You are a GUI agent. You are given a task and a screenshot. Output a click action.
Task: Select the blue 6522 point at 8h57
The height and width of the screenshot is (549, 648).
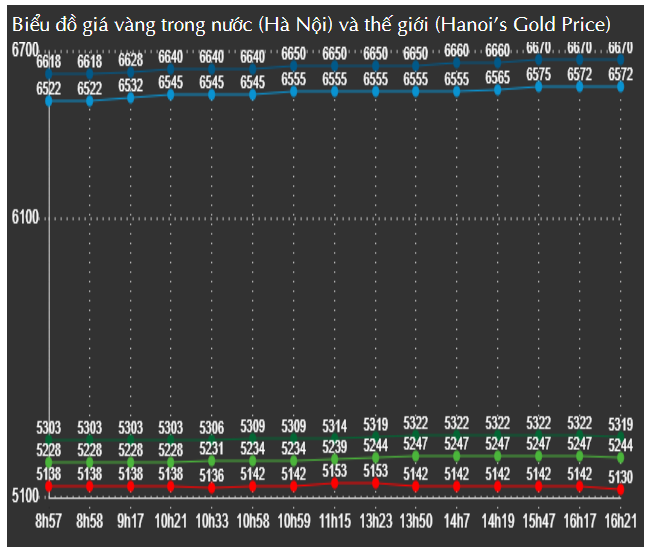[x=49, y=100]
